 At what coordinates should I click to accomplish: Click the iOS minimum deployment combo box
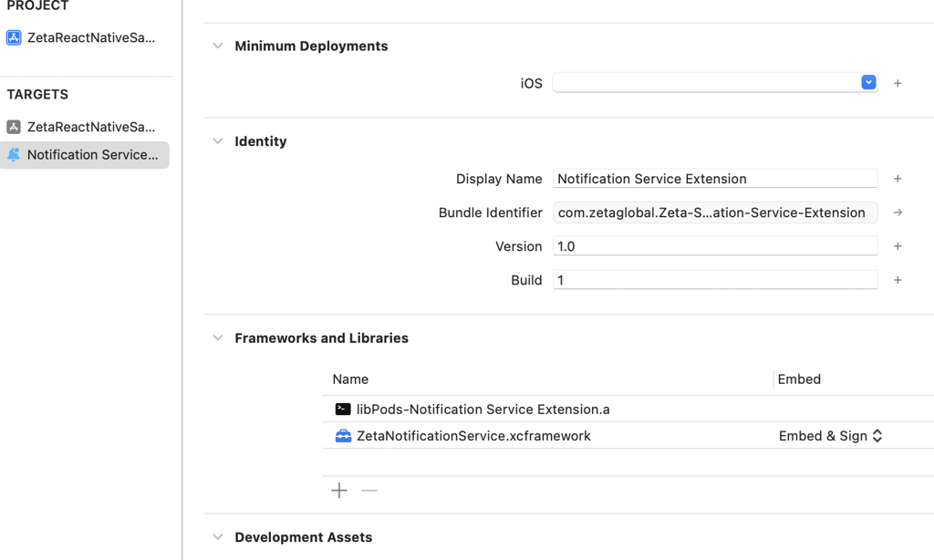pyautogui.click(x=715, y=83)
